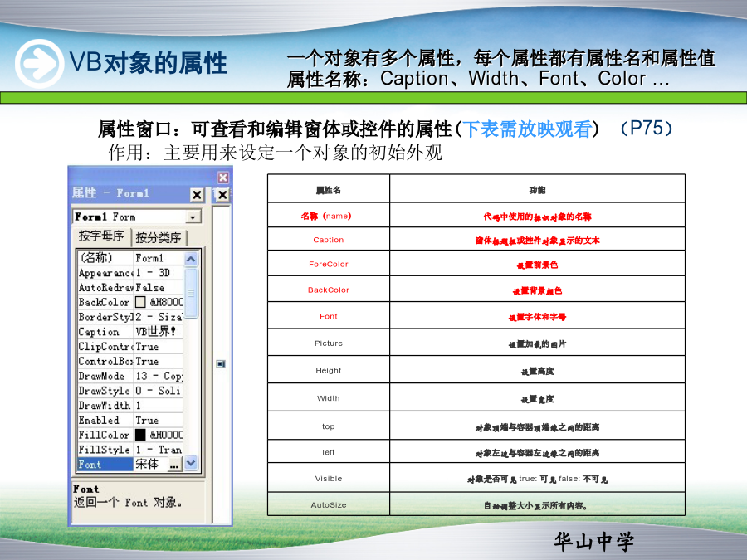The height and width of the screenshot is (560, 747).
Task: Click the red Font cell in the table
Action: pos(328,316)
